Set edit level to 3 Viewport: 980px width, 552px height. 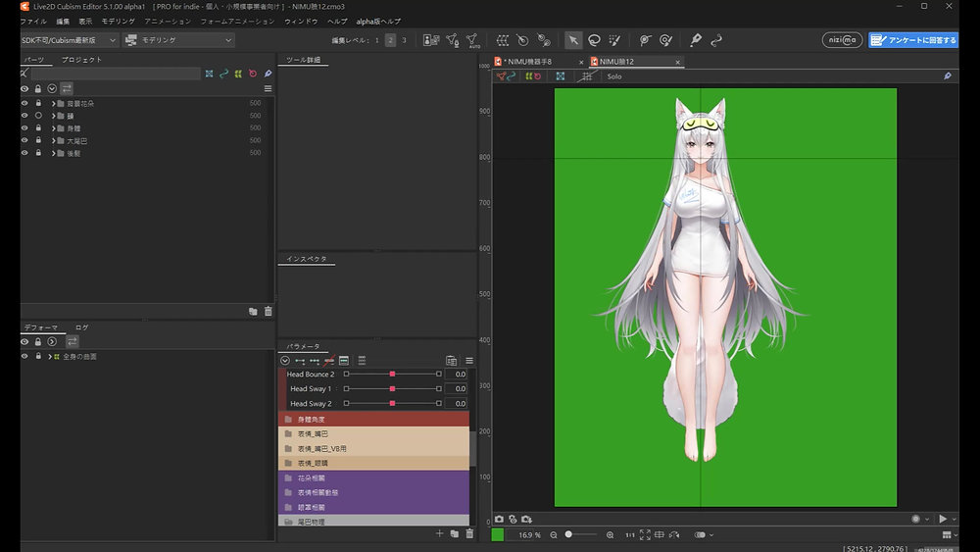tap(404, 40)
